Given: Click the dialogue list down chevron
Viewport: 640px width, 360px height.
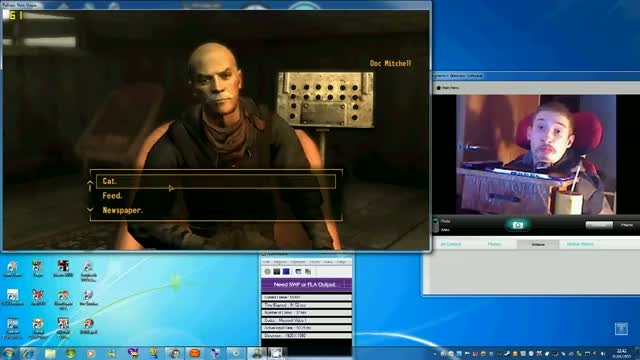Looking at the screenshot, I should pos(90,210).
